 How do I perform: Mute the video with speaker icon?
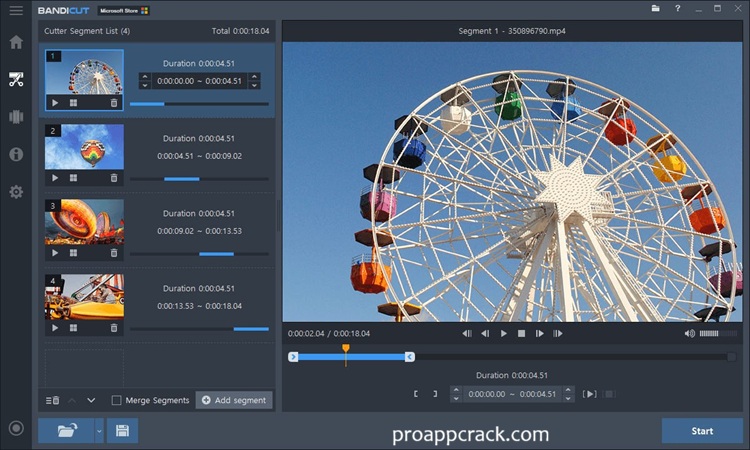tap(689, 333)
